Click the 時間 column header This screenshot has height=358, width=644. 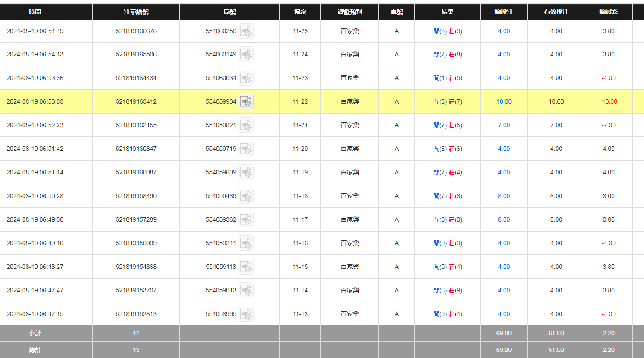pyautogui.click(x=35, y=12)
